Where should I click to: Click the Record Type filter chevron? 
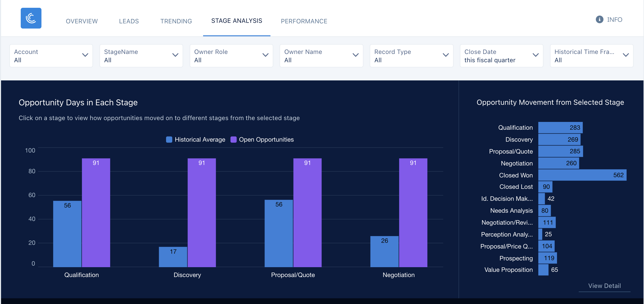(446, 55)
